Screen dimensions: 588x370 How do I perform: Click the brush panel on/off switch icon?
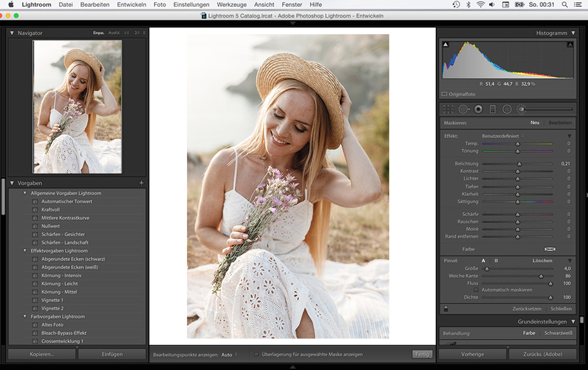446,308
